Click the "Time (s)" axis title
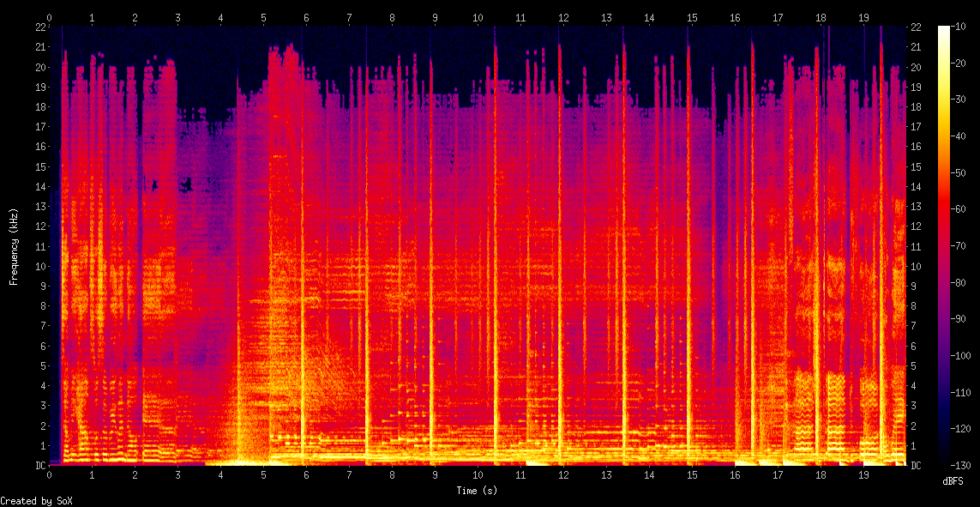Screen dimensions: 980x507 (477, 491)
